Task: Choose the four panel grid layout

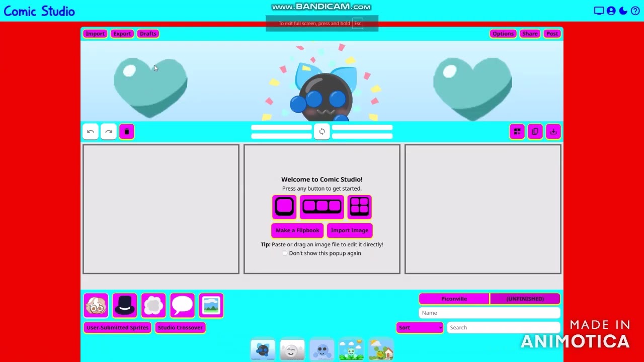Action: [x=360, y=207]
